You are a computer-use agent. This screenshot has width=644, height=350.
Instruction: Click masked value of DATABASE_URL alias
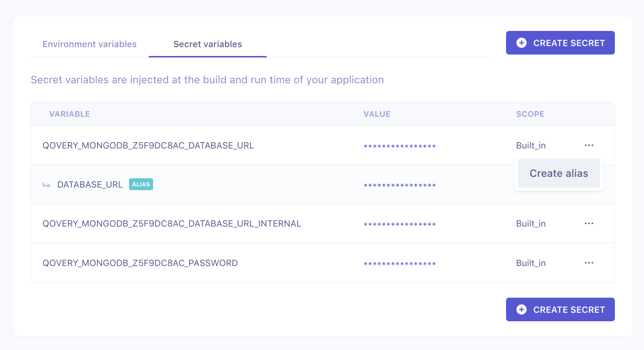click(x=399, y=185)
